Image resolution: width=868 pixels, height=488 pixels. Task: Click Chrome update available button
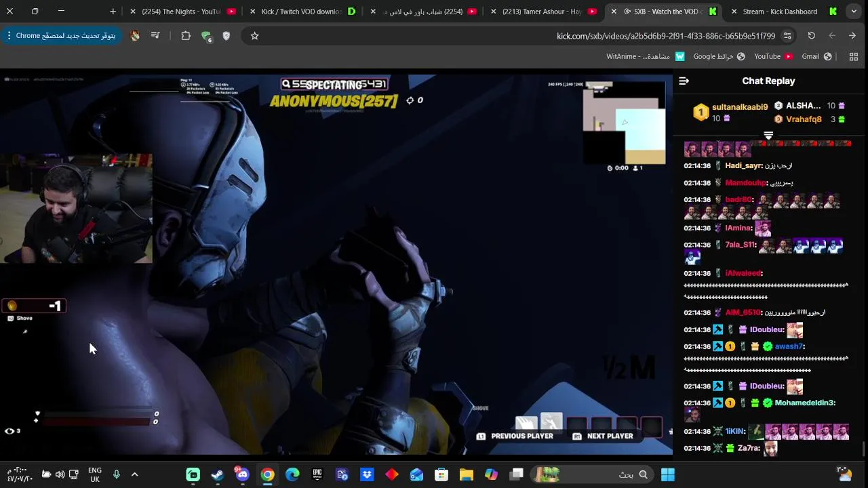(61, 36)
